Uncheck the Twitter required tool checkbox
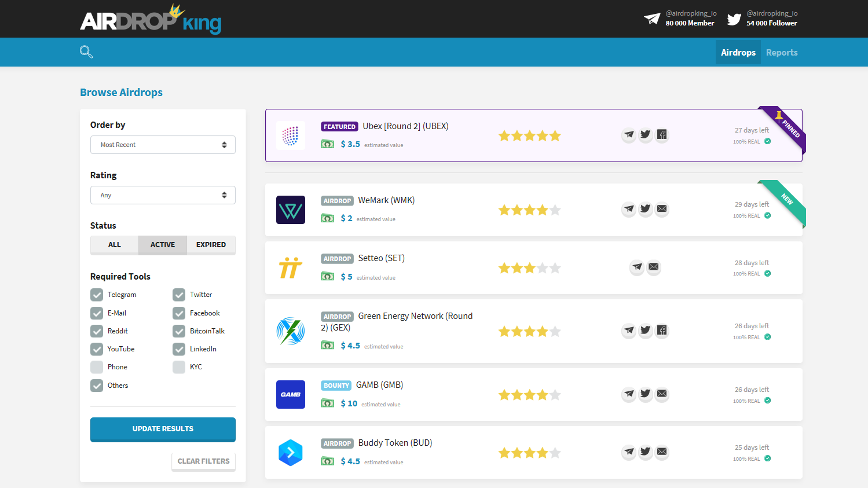868x488 pixels. pyautogui.click(x=179, y=295)
